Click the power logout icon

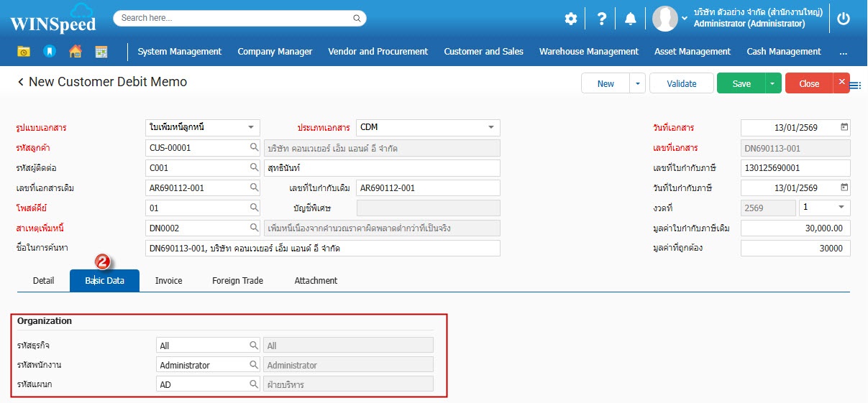[x=844, y=19]
